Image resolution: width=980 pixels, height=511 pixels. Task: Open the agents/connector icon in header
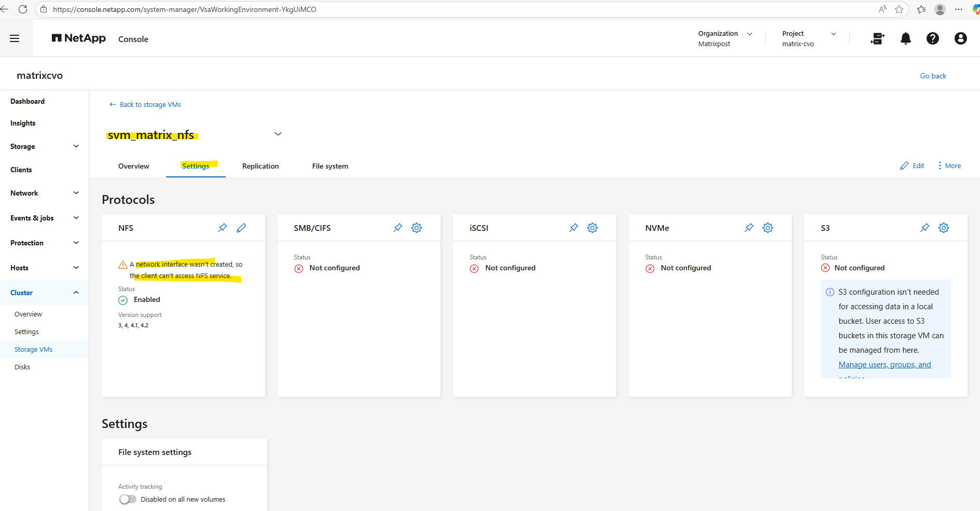877,38
